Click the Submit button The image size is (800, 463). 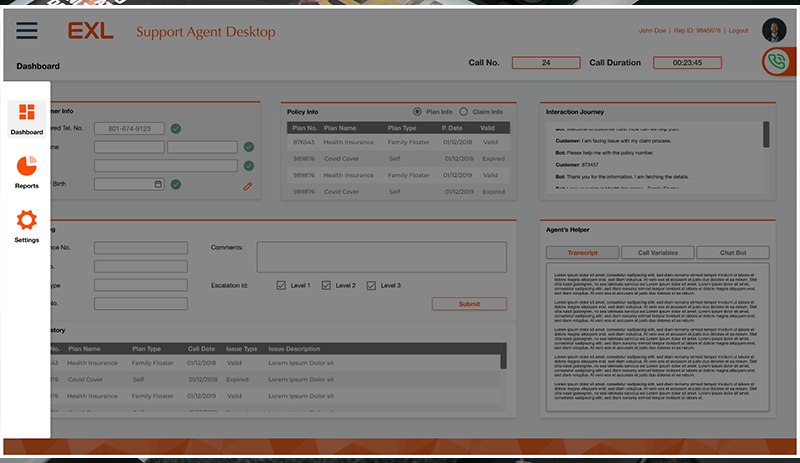tap(468, 304)
